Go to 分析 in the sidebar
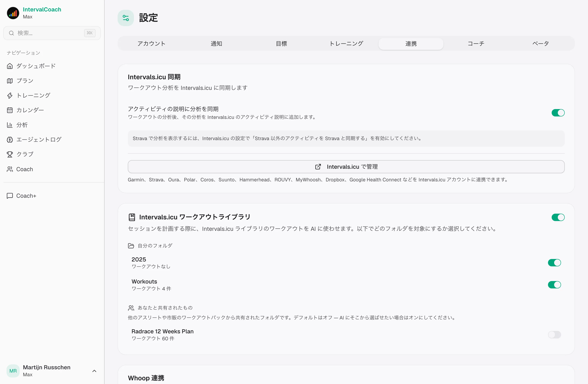Viewport: 588px width, 384px height. click(x=52, y=125)
